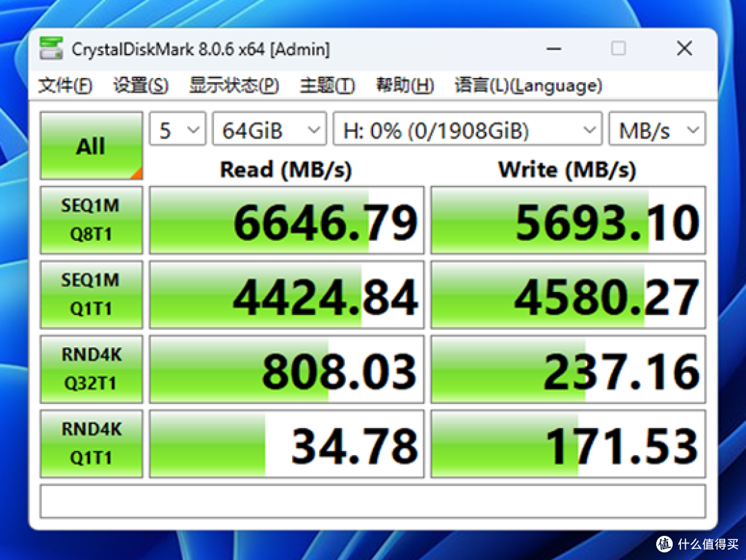Click the 4580.27 write result
Viewport: 746px width, 560px height.
tap(568, 295)
